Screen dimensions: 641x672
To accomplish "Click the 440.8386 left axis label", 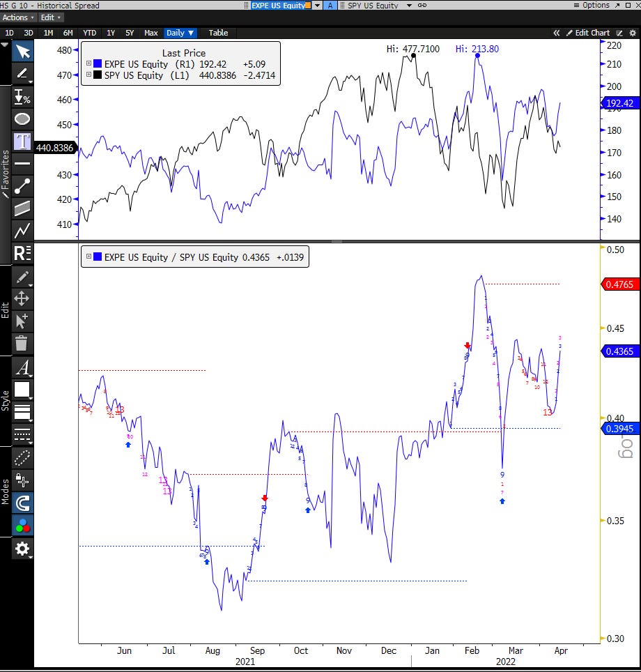I will (55, 147).
